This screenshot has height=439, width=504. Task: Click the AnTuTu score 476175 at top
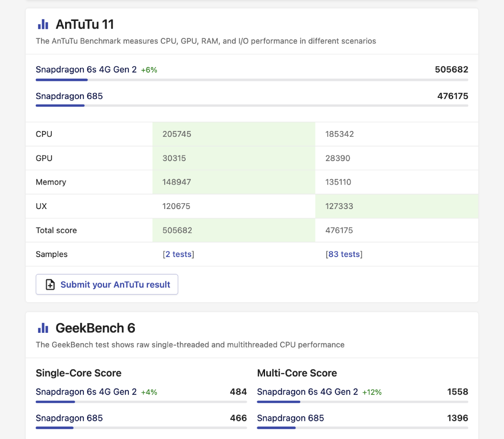click(453, 96)
